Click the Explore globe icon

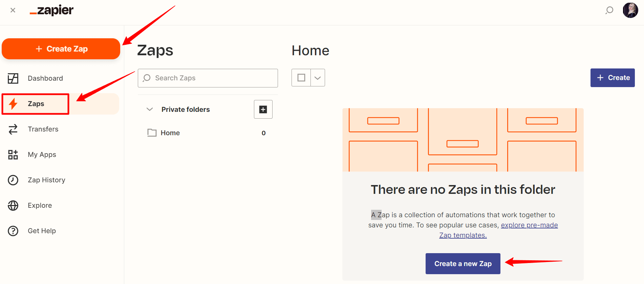pyautogui.click(x=13, y=205)
